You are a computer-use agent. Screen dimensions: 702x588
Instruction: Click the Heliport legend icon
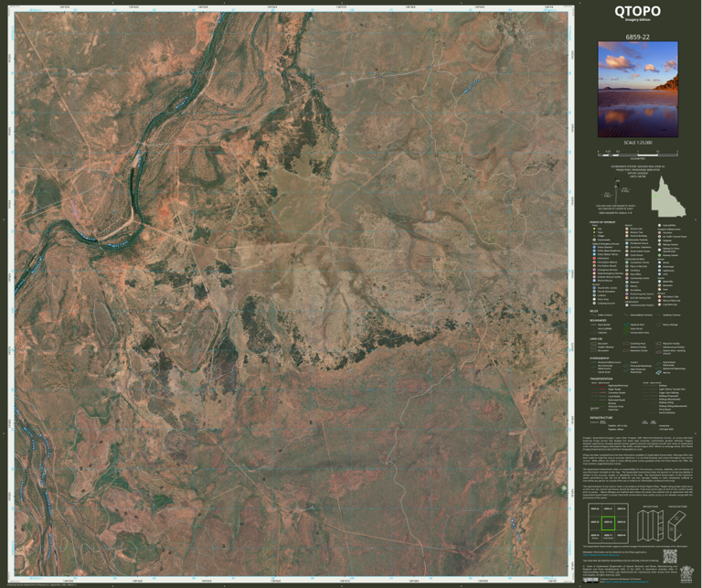[659, 232]
